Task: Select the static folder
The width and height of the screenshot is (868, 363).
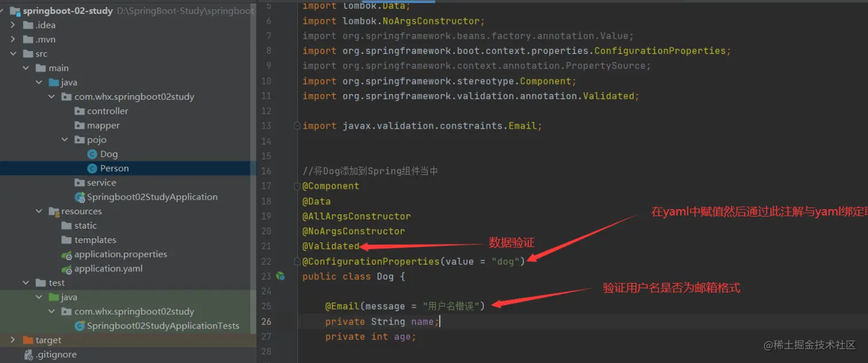Action: point(86,226)
